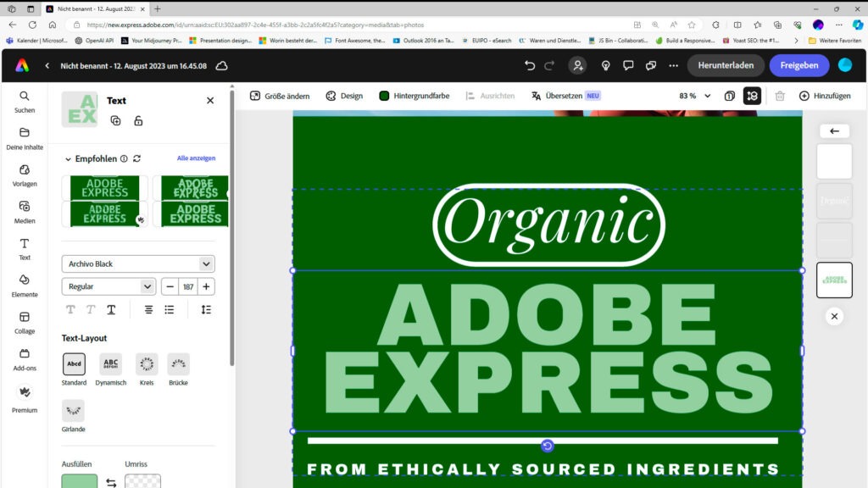Click the Freigeben share button

click(798, 65)
